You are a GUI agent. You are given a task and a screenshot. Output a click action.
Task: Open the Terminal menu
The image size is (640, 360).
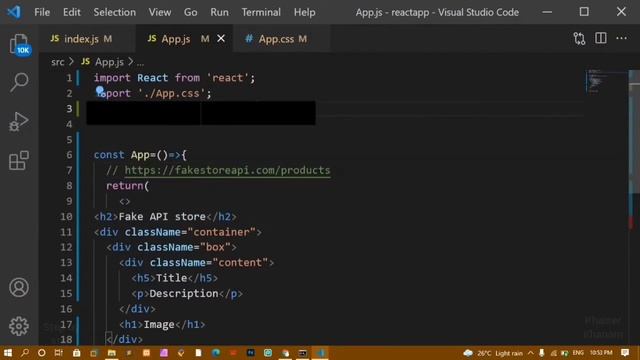point(261,12)
